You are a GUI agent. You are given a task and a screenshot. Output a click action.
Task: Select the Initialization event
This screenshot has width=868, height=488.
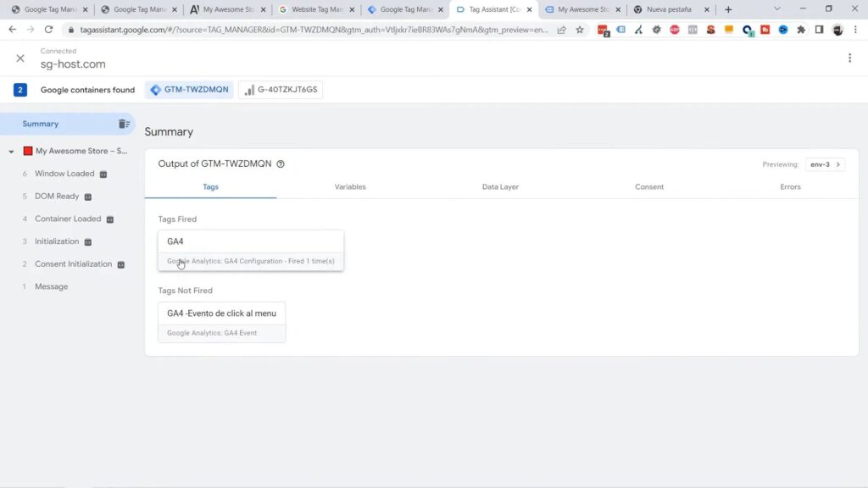57,241
